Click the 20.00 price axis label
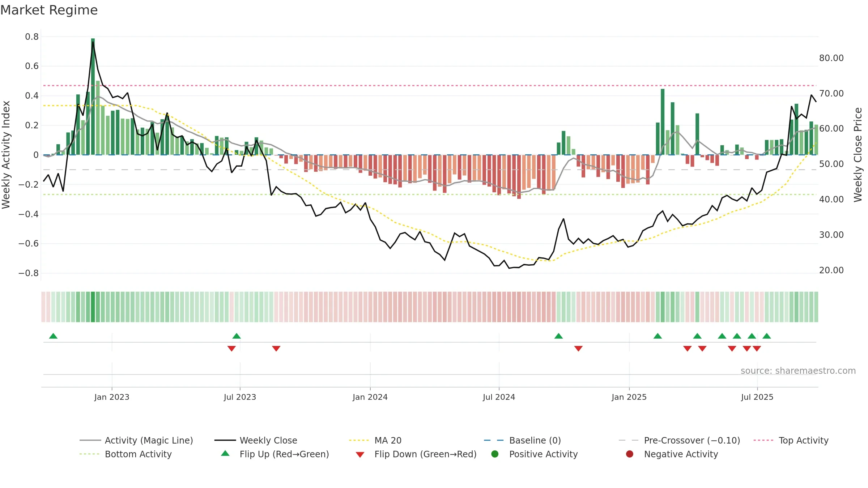Image resolution: width=868 pixels, height=488 pixels. click(831, 270)
